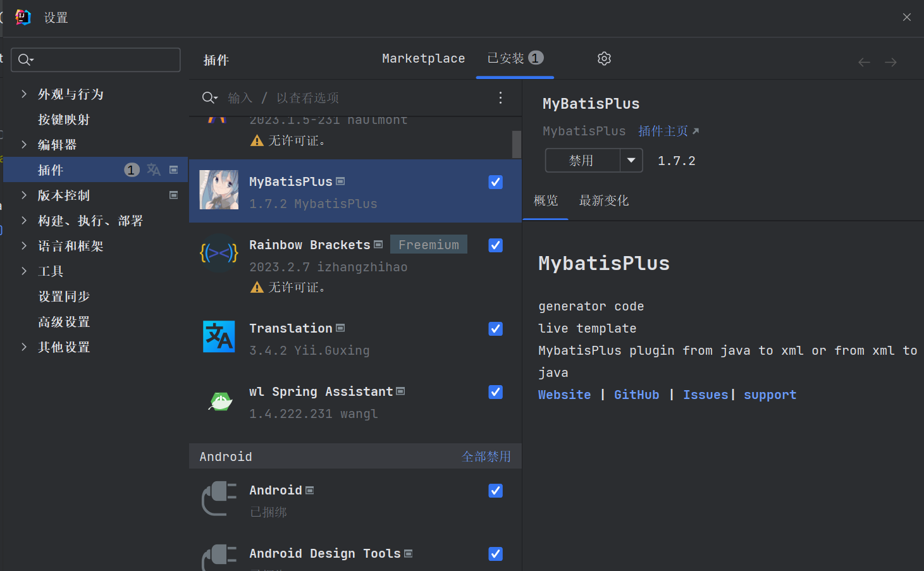
Task: Expand the 编辑器 settings node
Action: 24,144
